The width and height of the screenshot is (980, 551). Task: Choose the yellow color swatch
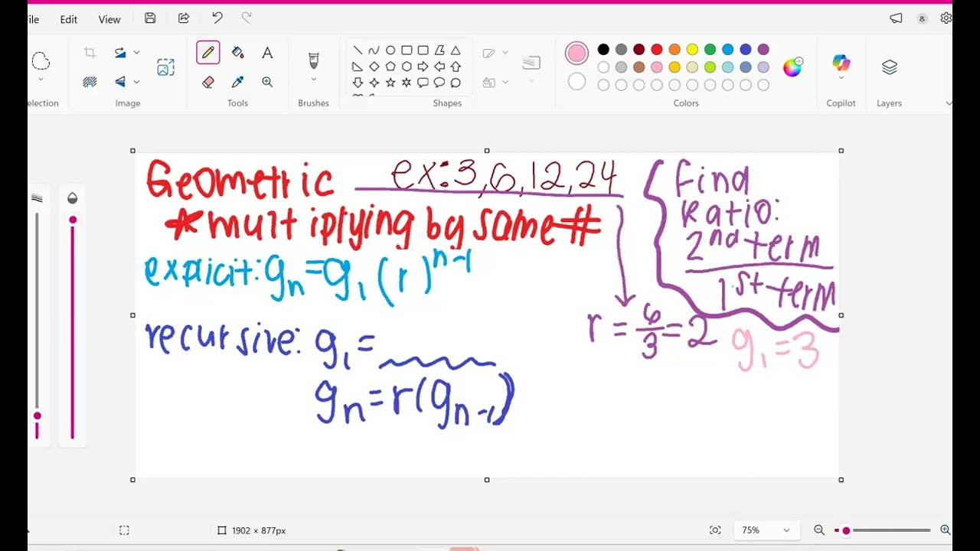click(692, 50)
